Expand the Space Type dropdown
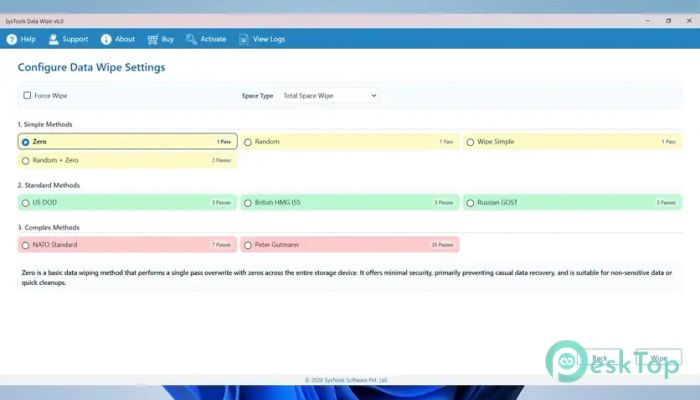700x400 pixels. click(329, 96)
